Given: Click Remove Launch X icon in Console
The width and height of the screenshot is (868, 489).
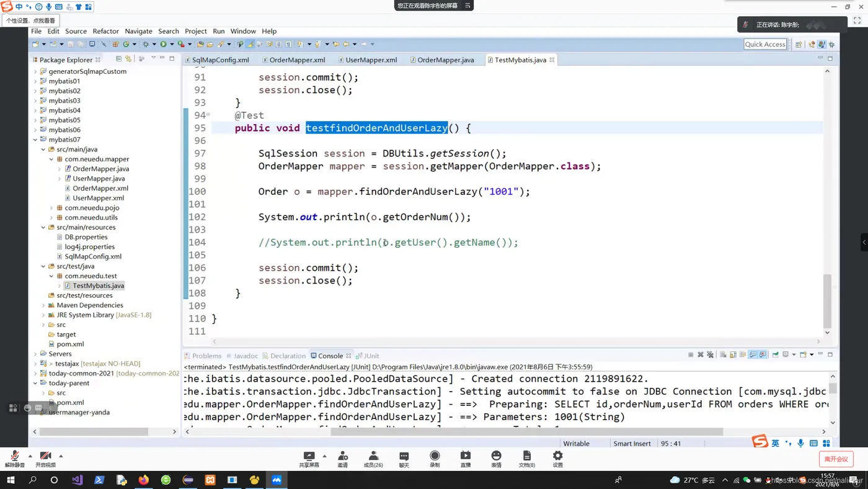Looking at the screenshot, I should (x=701, y=355).
